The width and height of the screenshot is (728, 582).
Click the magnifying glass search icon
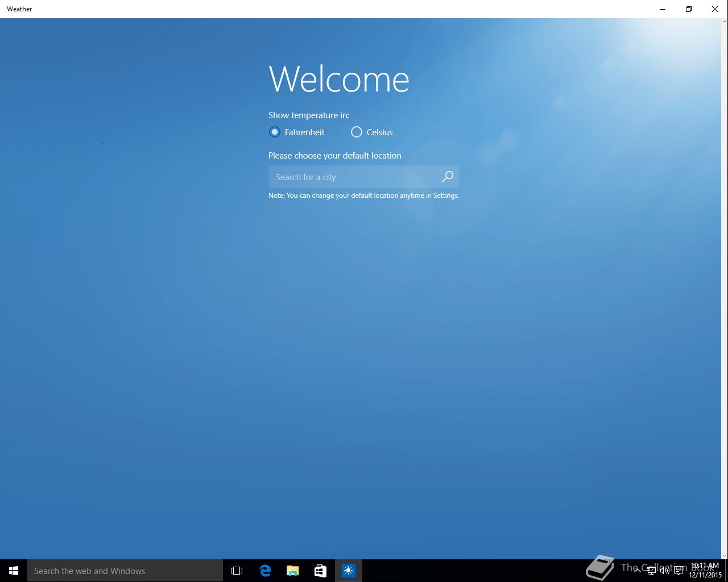448,177
